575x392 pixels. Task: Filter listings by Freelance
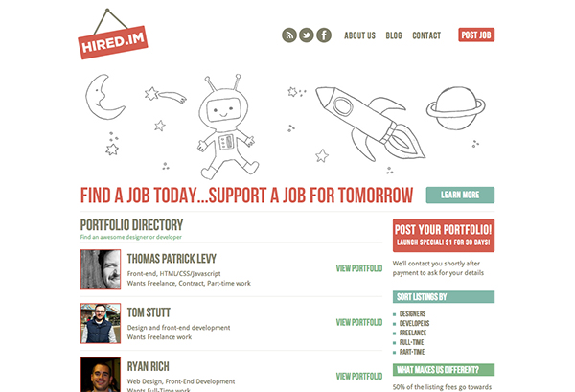pos(413,333)
